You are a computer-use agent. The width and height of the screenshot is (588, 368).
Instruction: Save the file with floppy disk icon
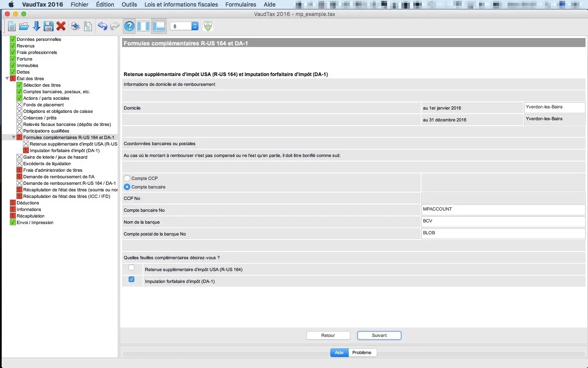coord(49,27)
